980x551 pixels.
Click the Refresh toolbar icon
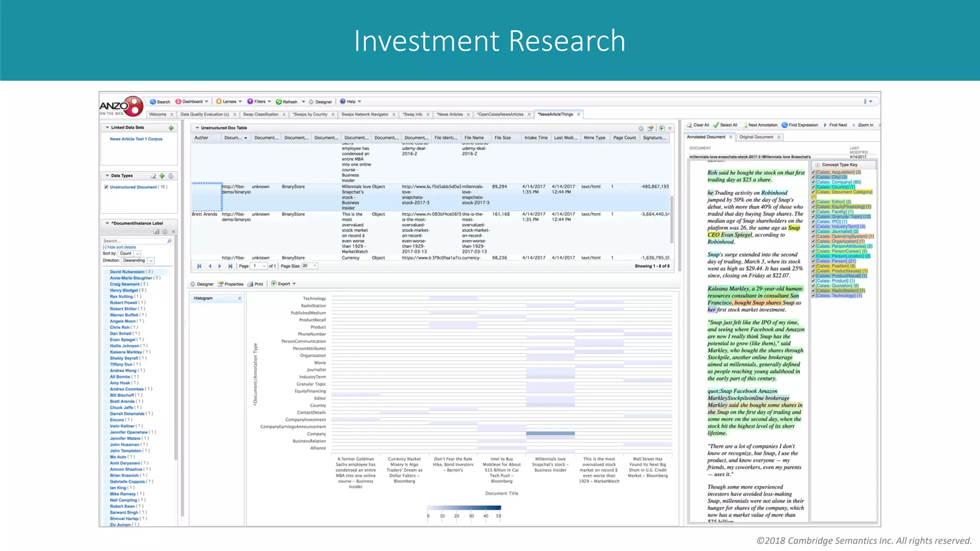coord(279,101)
